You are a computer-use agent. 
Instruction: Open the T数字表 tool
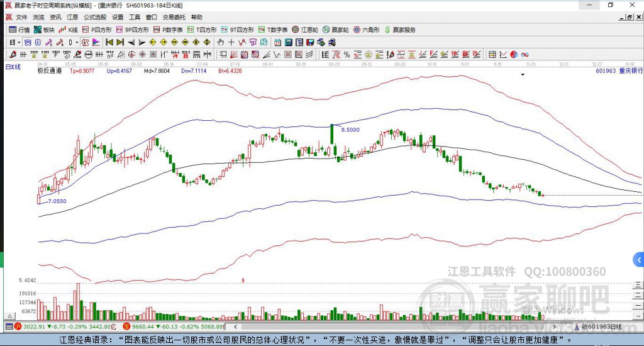[x=273, y=30]
